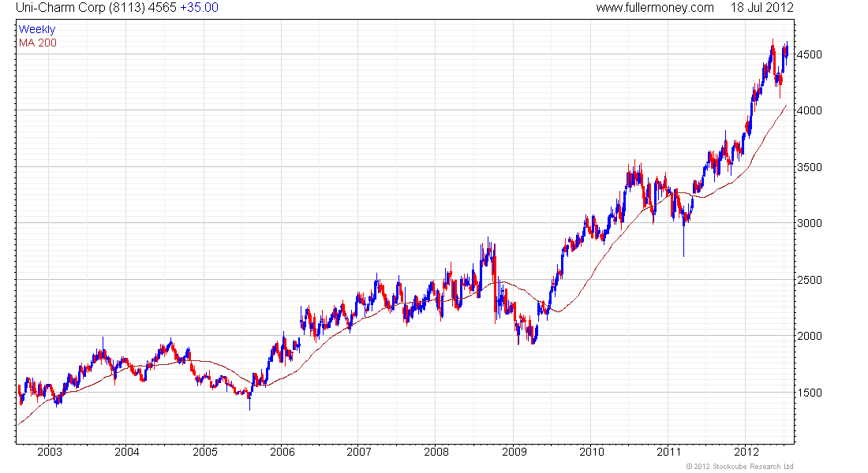The height and width of the screenshot is (473, 868).
Task: Click the date 18 Jul 2012
Action: 761,8
